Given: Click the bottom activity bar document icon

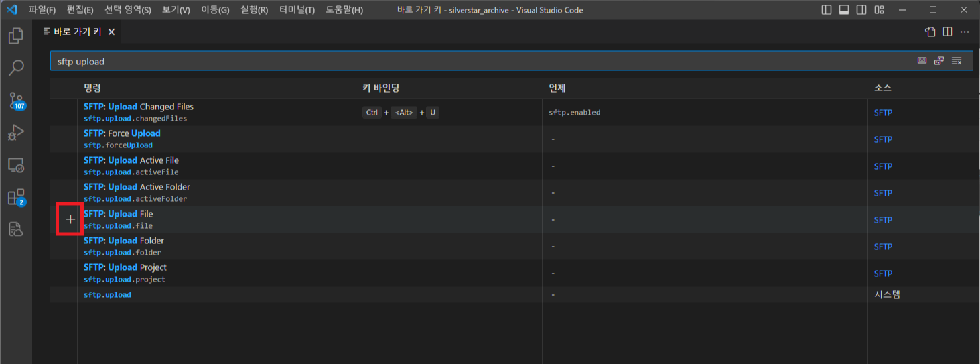Looking at the screenshot, I should (16, 229).
